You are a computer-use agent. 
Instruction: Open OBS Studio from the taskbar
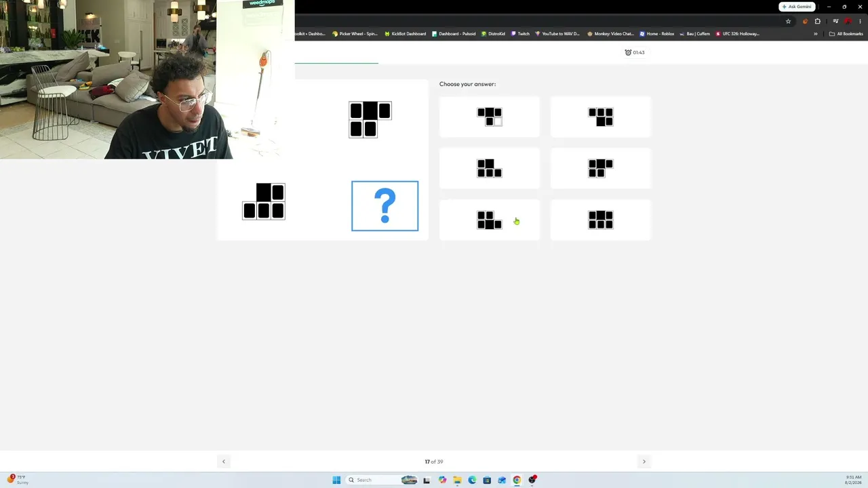point(532,480)
